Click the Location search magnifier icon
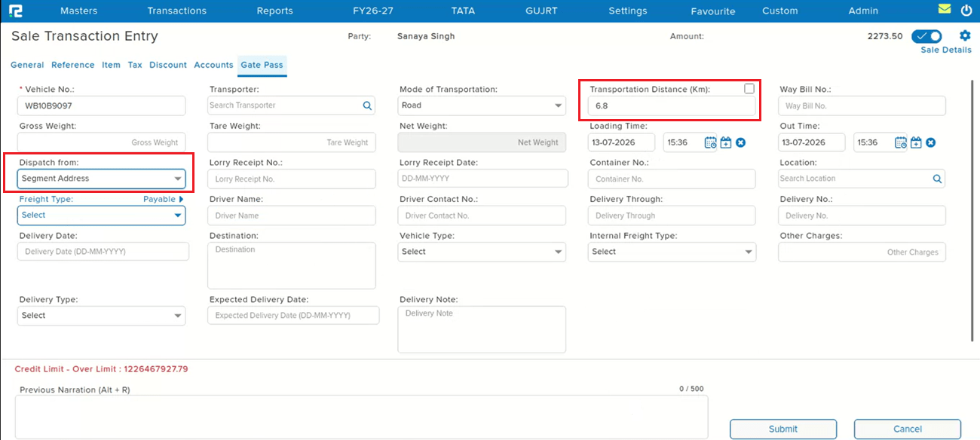The height and width of the screenshot is (440, 980). [x=937, y=179]
